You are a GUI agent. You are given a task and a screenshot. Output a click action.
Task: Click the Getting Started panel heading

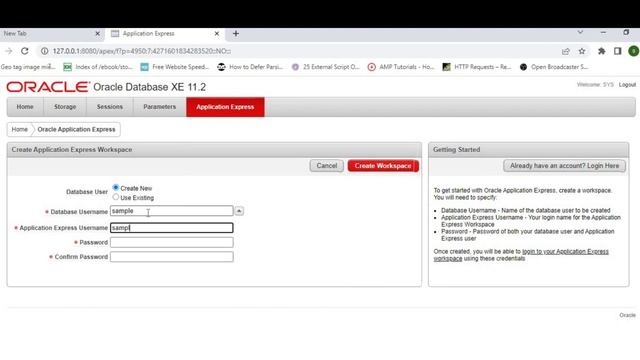(456, 150)
